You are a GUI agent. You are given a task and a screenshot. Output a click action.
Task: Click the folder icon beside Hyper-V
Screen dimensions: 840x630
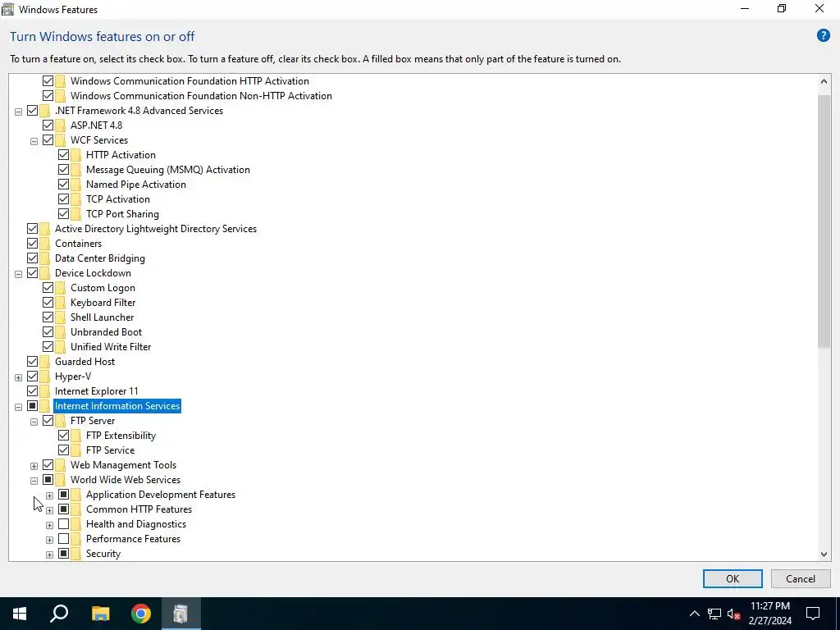click(x=44, y=376)
